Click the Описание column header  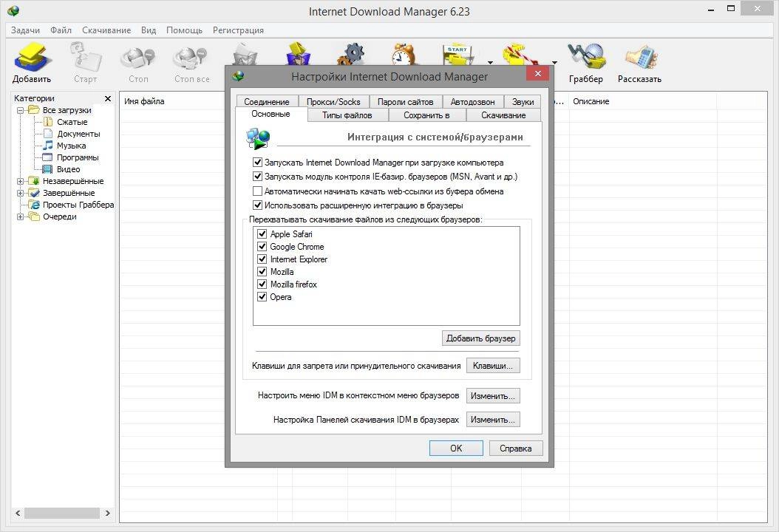(642, 101)
